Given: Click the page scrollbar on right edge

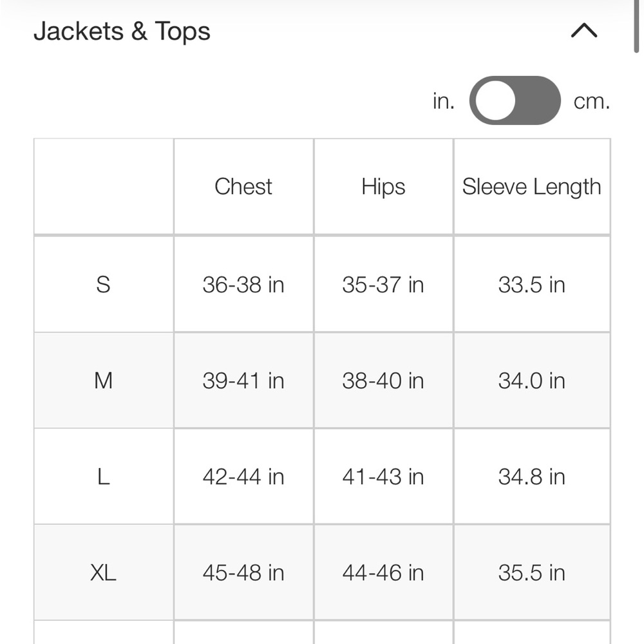Looking at the screenshot, I should coord(636,26).
